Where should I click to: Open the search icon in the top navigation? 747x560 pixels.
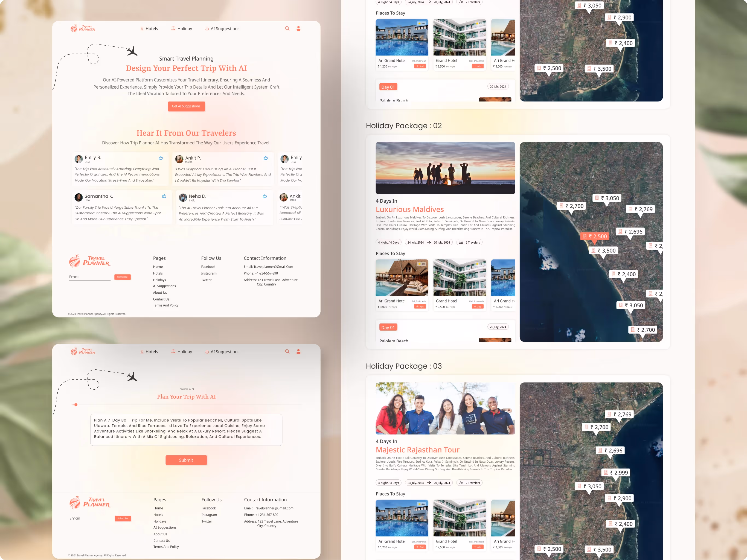287,28
